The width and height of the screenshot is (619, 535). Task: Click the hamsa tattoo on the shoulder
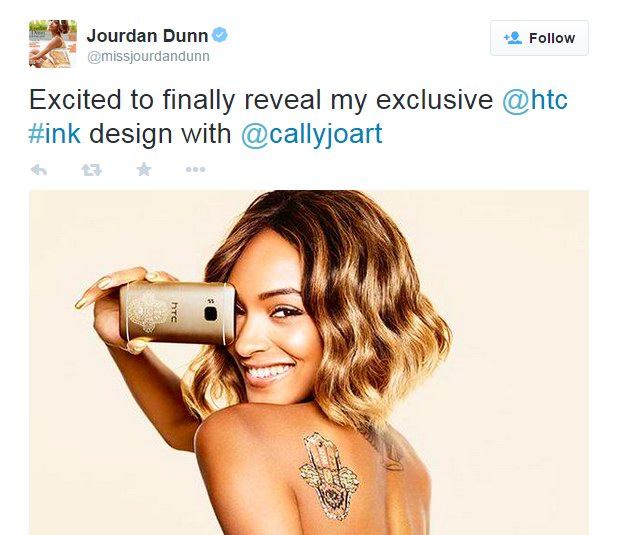[x=329, y=475]
